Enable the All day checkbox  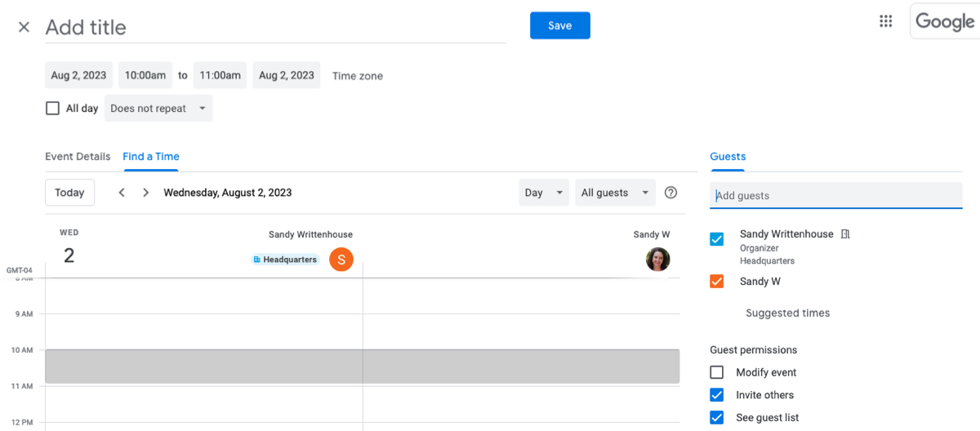tap(53, 109)
